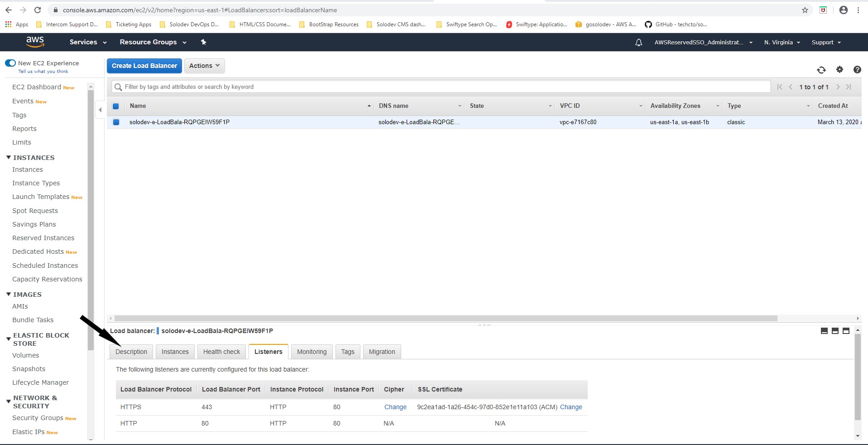
Task: Open the Resource Groups dropdown
Action: 153,42
